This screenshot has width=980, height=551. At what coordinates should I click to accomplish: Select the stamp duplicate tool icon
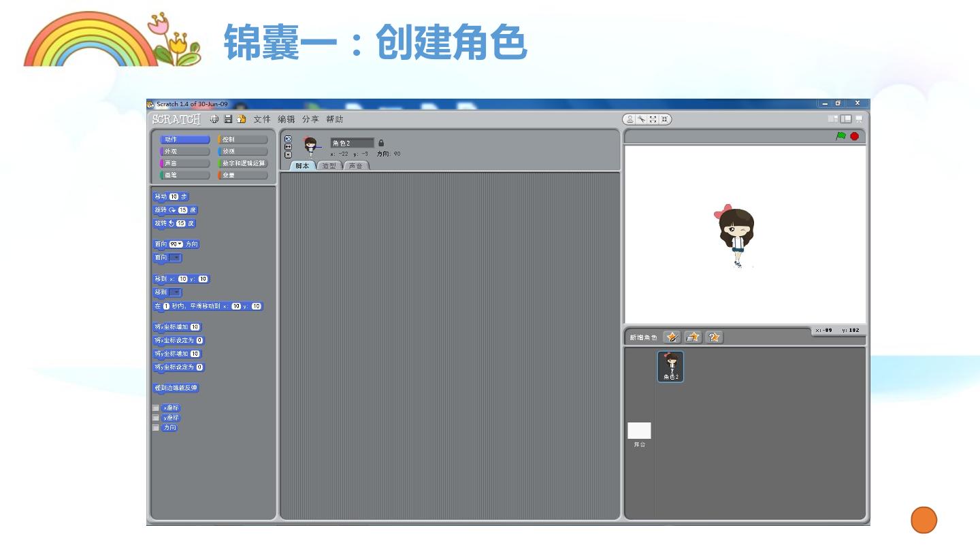tap(630, 119)
